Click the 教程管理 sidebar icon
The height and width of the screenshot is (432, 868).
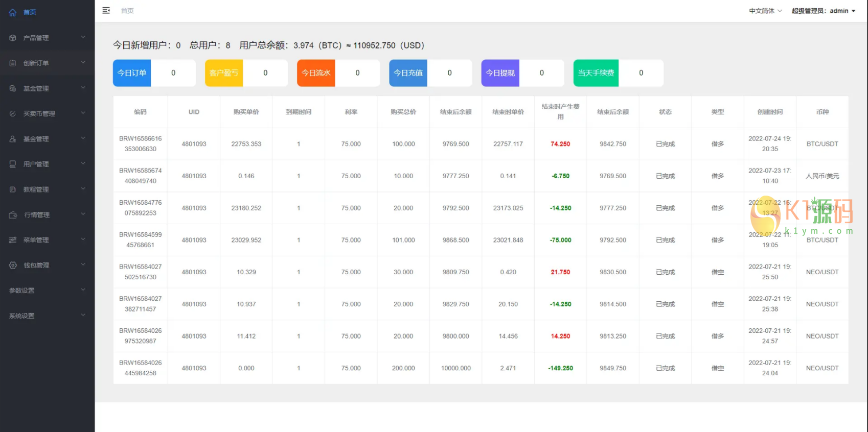pyautogui.click(x=13, y=189)
